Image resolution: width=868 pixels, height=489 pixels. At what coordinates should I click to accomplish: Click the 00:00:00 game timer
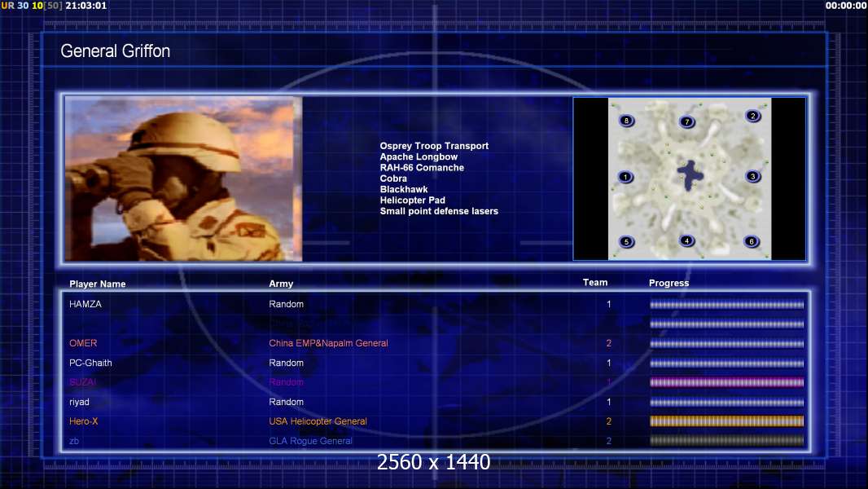click(845, 6)
